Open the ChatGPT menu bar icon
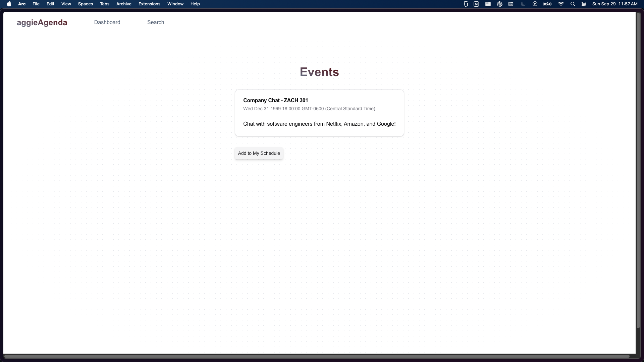Screen dimensions: 644x362 (499, 4)
